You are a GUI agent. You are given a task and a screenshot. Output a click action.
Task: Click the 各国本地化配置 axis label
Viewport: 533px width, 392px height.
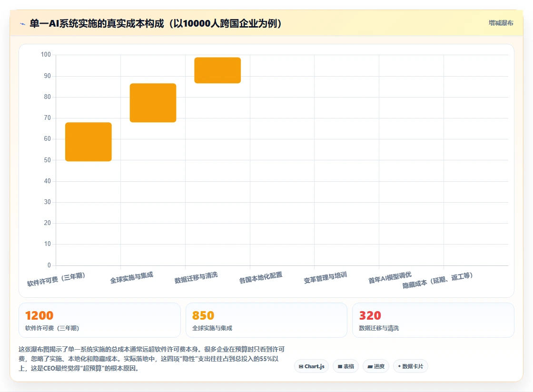pyautogui.click(x=261, y=277)
